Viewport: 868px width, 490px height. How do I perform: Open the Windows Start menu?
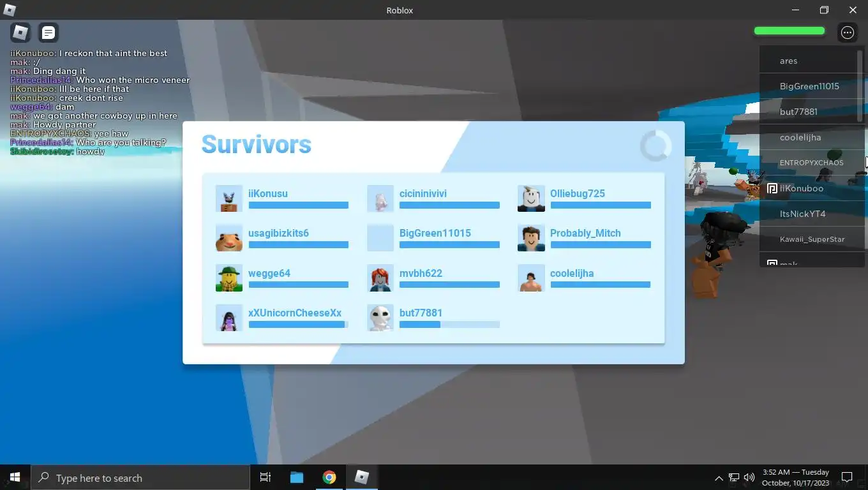point(15,477)
